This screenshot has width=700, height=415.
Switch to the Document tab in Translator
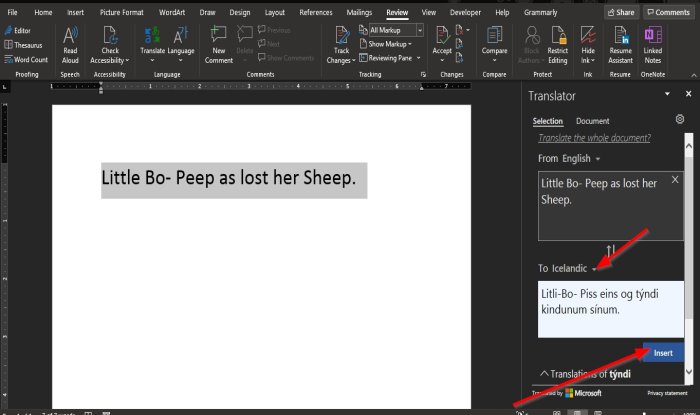point(592,121)
